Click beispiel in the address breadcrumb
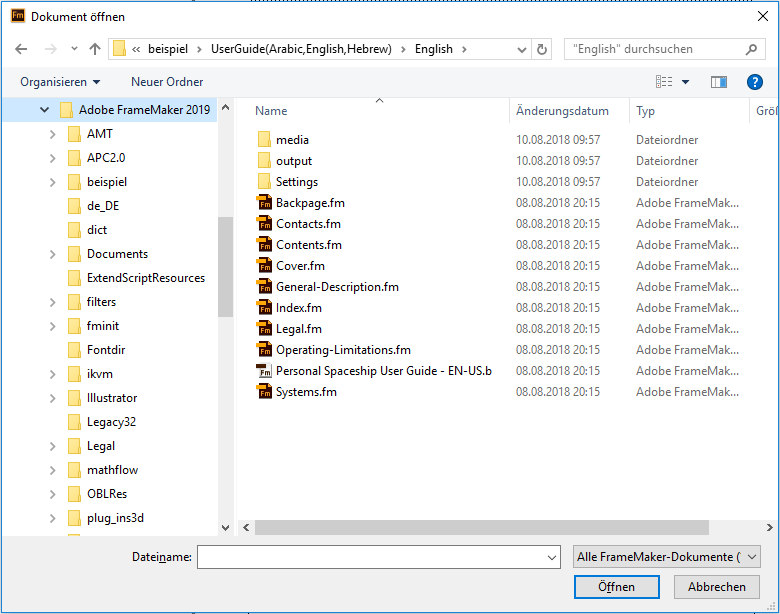The image size is (780, 614). pyautogui.click(x=168, y=49)
